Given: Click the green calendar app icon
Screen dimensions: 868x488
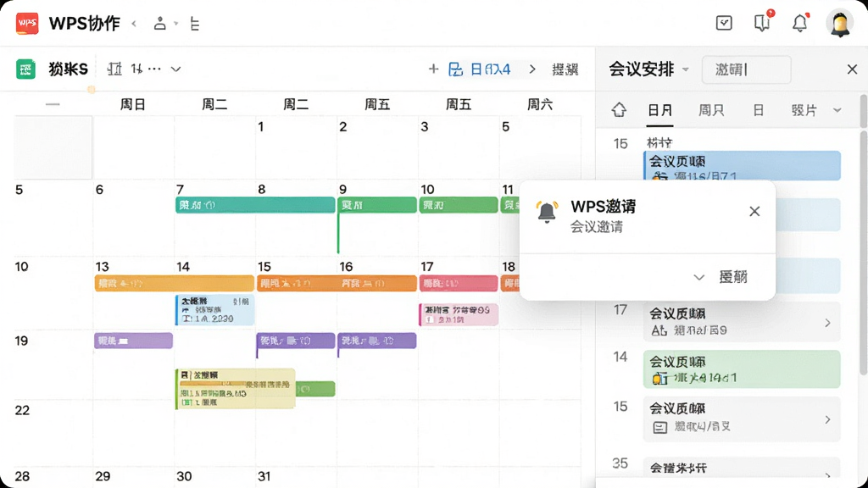Looking at the screenshot, I should (x=25, y=69).
